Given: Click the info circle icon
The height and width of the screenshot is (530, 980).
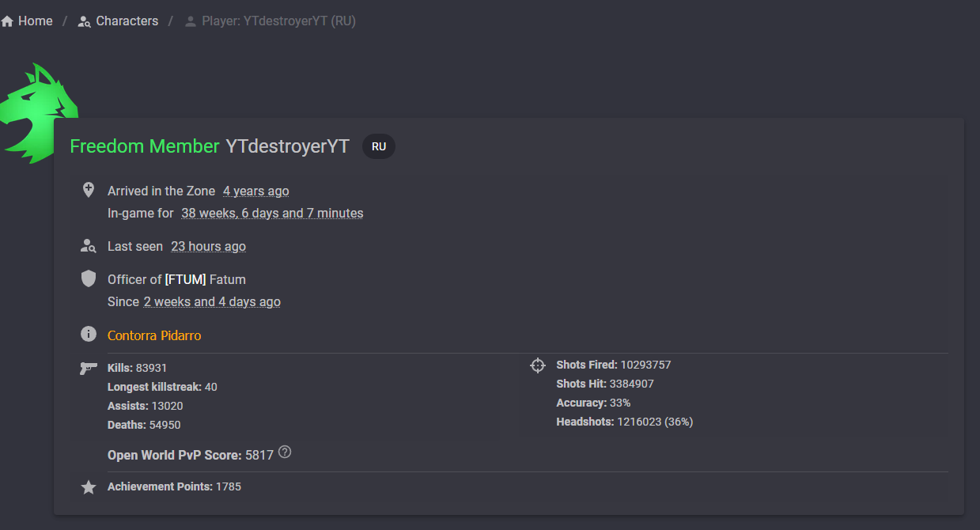Looking at the screenshot, I should coord(89,334).
